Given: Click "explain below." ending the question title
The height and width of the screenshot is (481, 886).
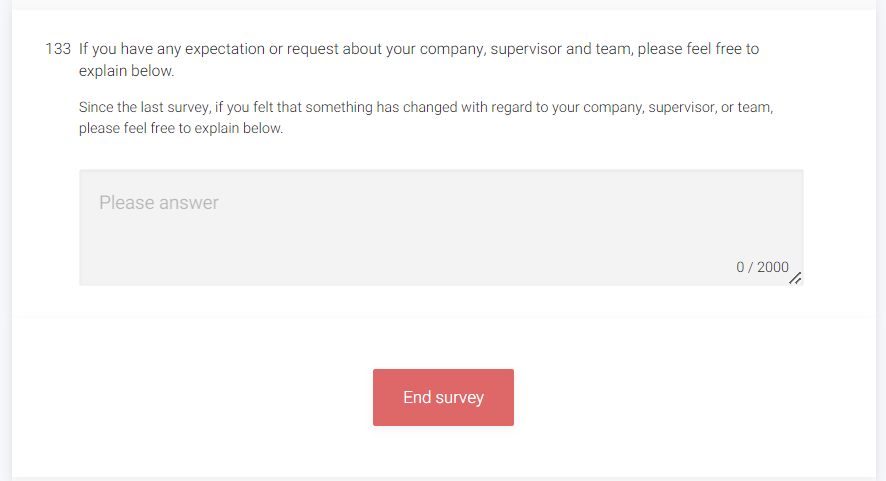Looking at the screenshot, I should point(126,71).
